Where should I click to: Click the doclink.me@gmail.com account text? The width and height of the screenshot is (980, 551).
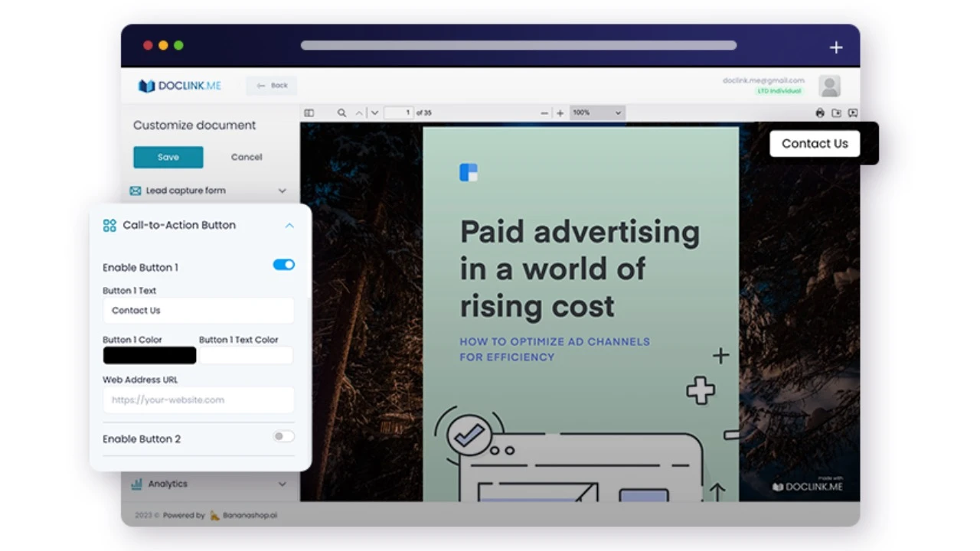[763, 80]
